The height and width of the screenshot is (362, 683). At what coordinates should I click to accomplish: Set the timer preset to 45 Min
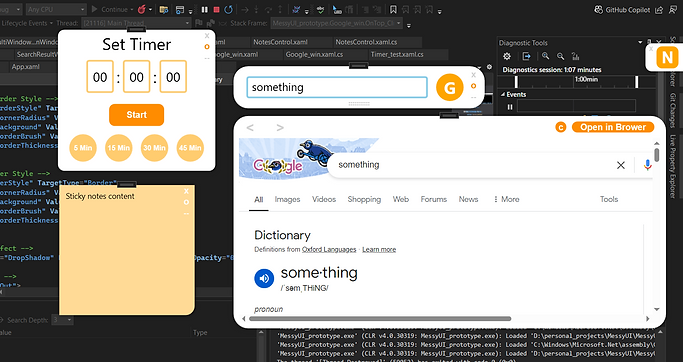click(190, 148)
